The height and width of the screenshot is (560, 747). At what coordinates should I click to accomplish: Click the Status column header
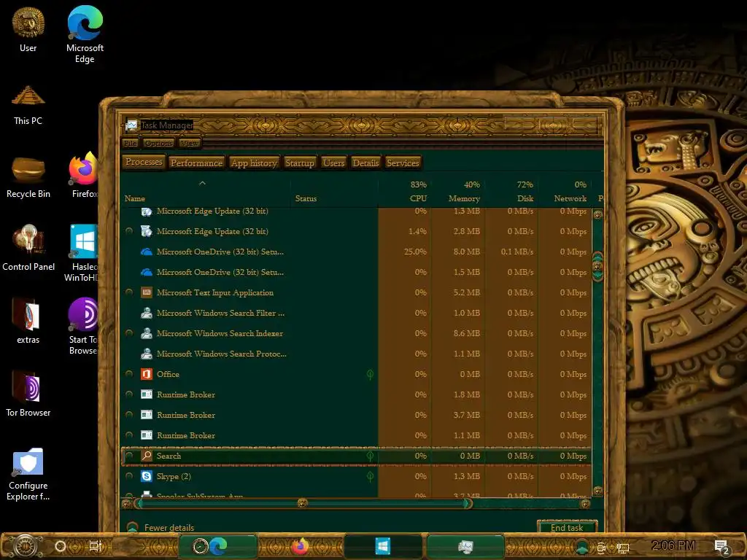(334, 192)
